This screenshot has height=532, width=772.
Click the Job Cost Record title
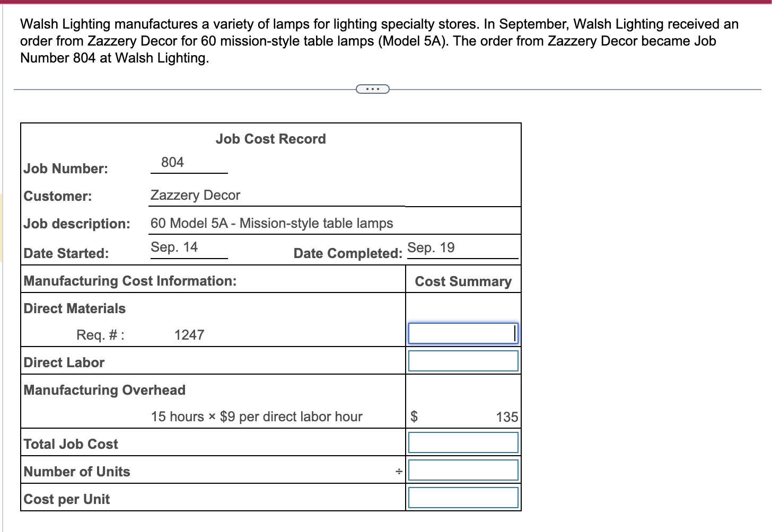[271, 138]
